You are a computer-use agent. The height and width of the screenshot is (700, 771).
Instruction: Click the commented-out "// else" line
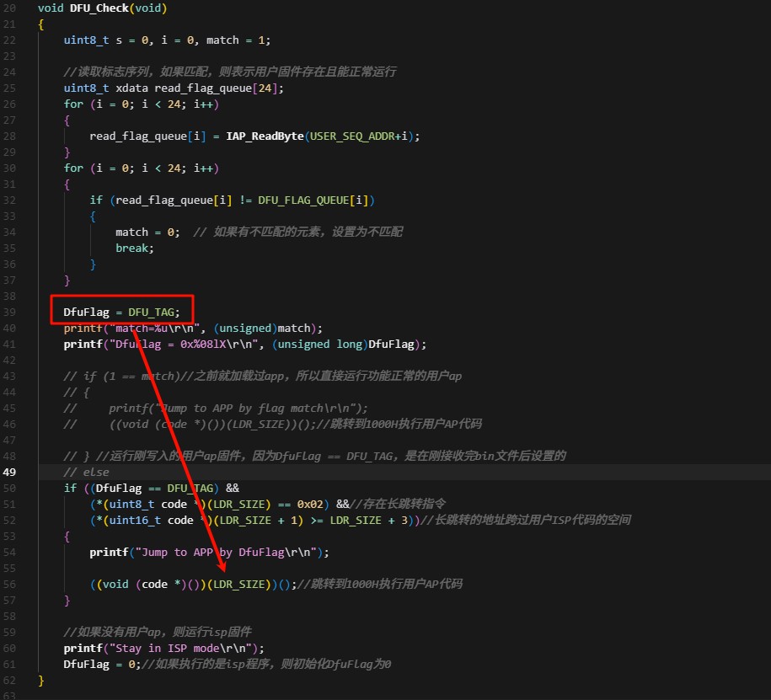pos(87,473)
